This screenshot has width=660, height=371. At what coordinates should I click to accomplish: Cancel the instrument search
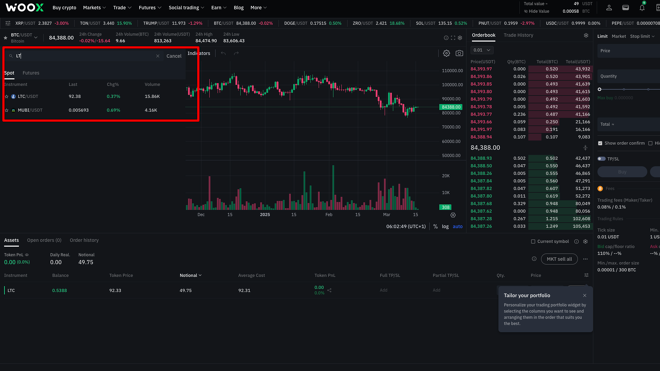click(x=174, y=56)
